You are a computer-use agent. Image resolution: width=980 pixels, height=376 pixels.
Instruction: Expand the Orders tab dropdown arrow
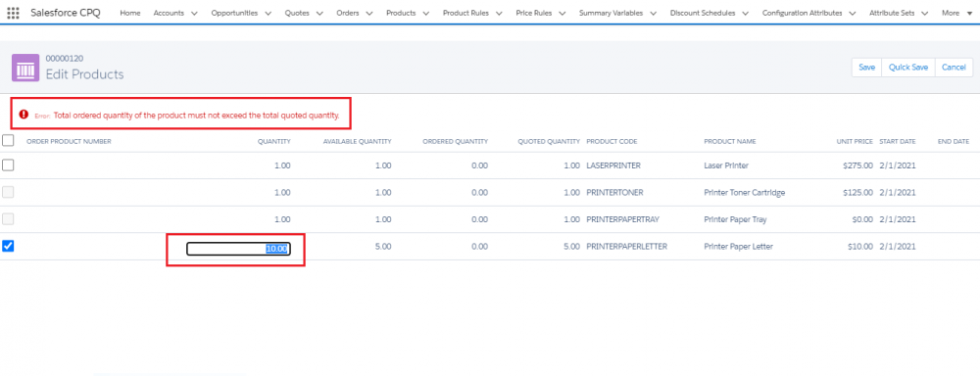click(368, 13)
